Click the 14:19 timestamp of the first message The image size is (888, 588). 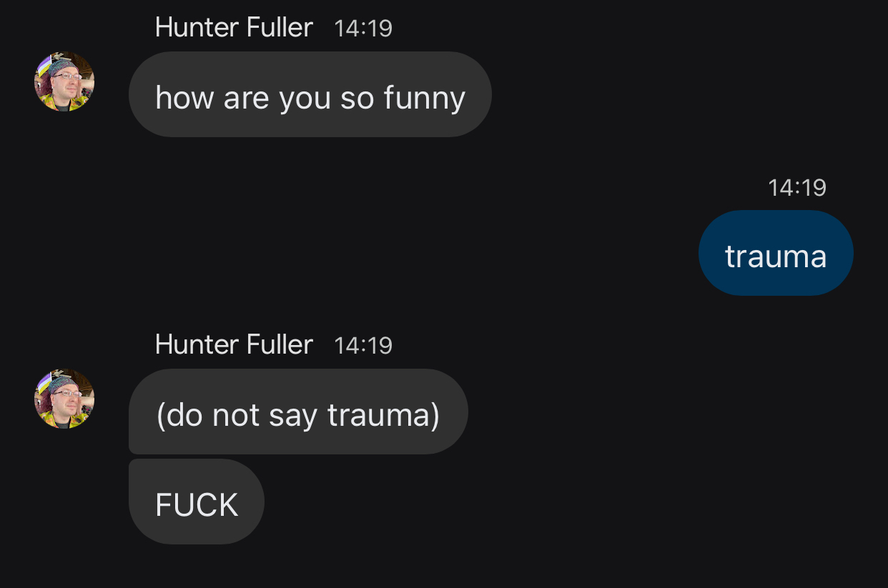(362, 29)
